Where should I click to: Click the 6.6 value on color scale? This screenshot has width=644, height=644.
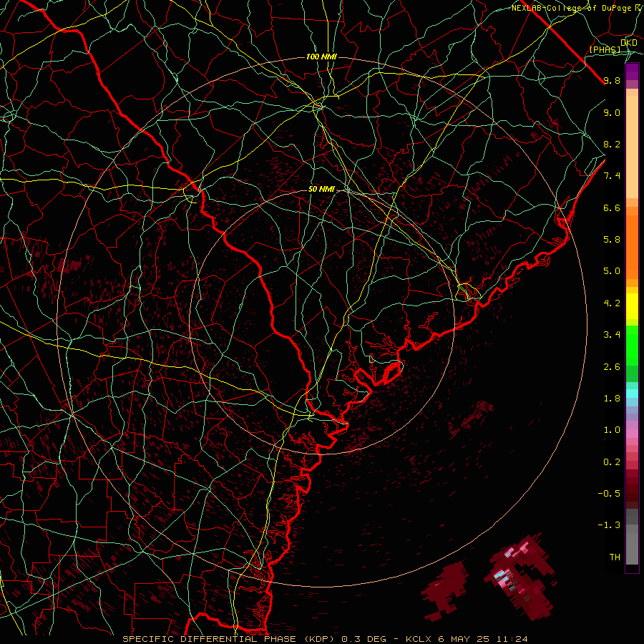612,208
